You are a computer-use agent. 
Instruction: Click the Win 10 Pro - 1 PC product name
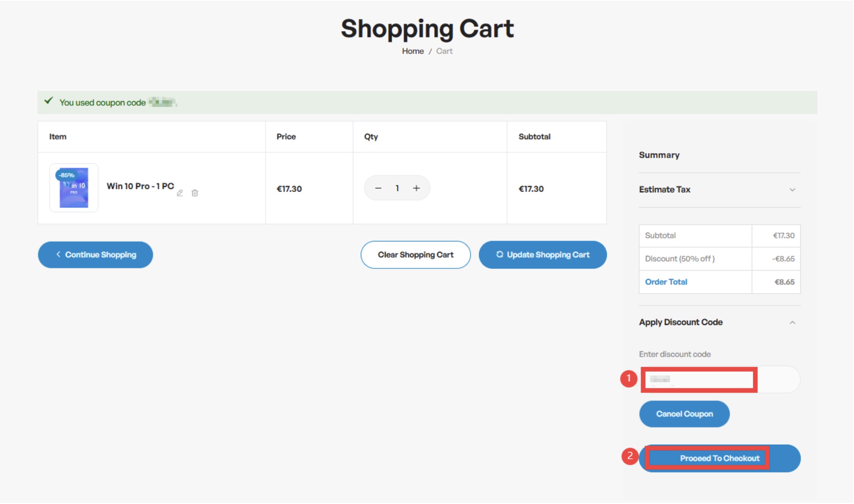tap(140, 186)
